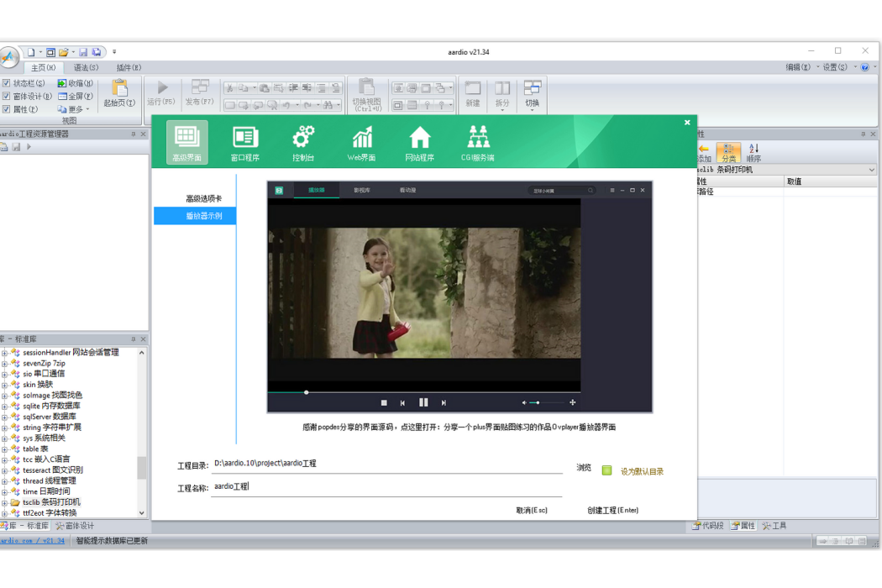Toggle the 状态栏 checkbox
The image size is (882, 588).
[6, 83]
